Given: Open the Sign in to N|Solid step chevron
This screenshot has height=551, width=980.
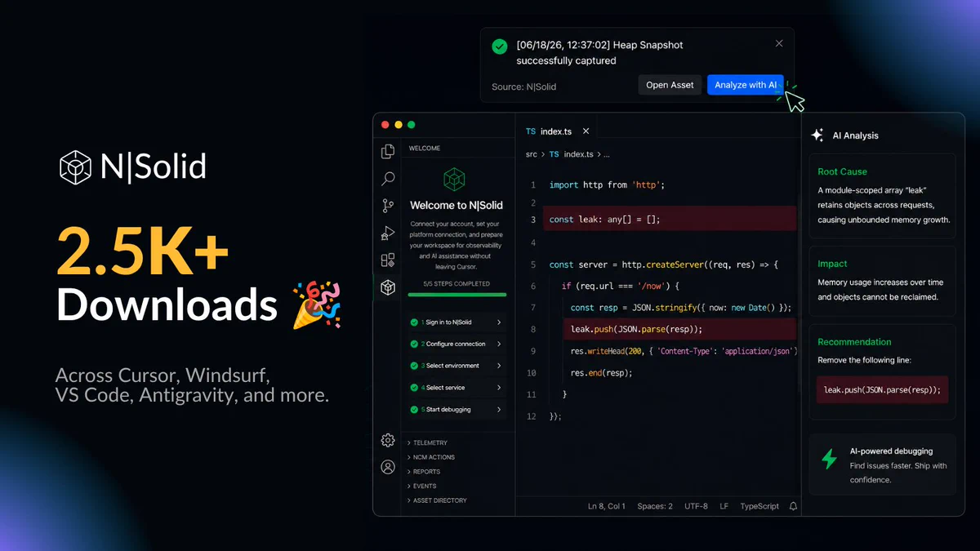Looking at the screenshot, I should (x=499, y=322).
